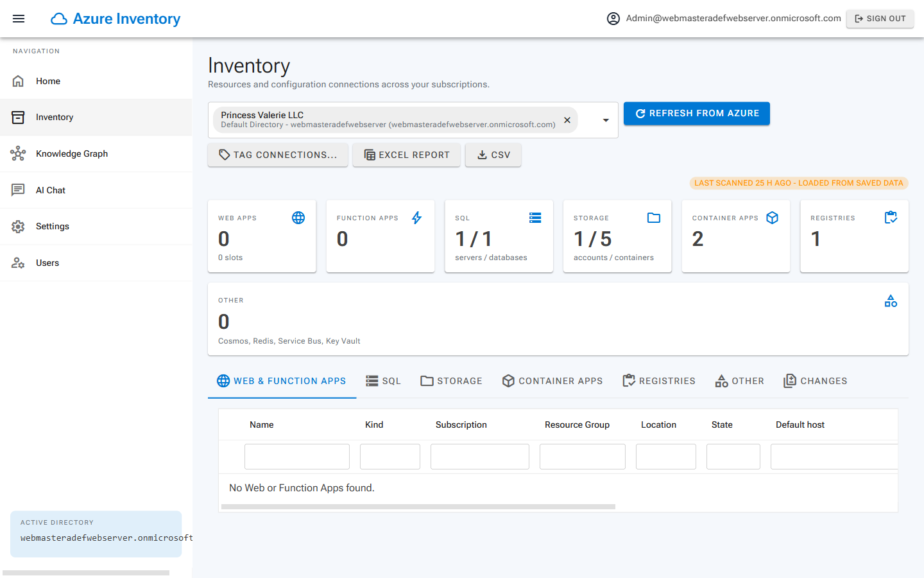Screen dimensions: 924x578
Task: Switch to the SQL tab
Action: click(x=383, y=381)
